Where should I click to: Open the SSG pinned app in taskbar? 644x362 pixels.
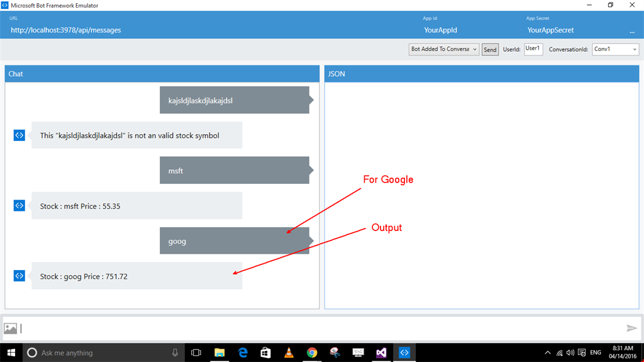358,353
